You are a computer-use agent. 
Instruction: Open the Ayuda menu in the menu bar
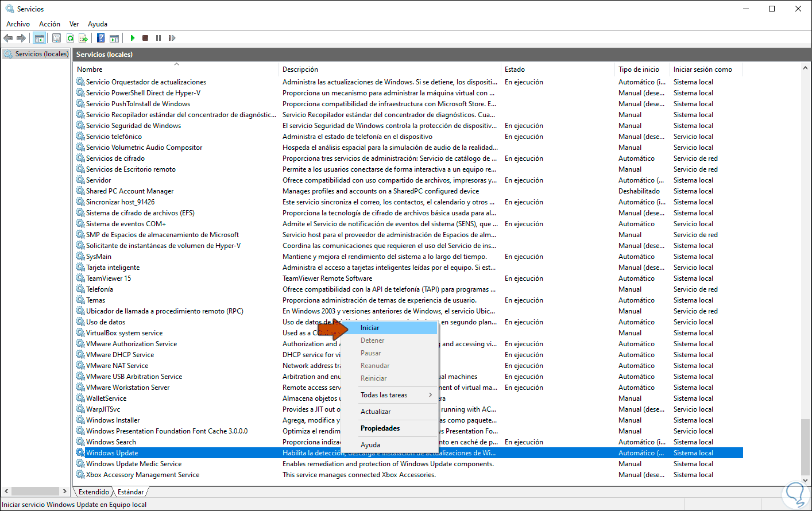(98, 24)
